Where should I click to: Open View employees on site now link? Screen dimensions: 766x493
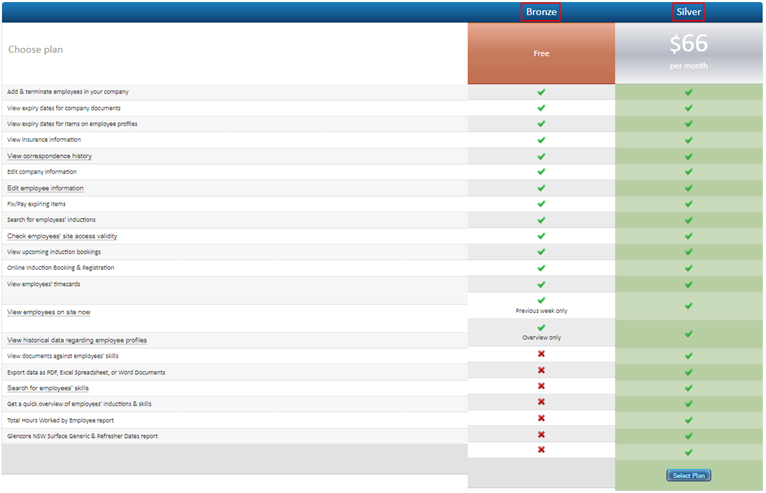(49, 312)
